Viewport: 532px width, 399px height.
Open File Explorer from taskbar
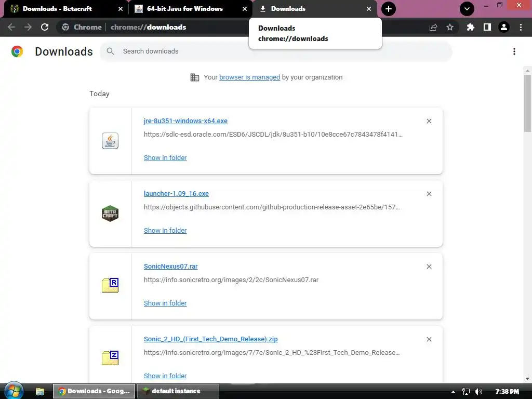point(40,391)
